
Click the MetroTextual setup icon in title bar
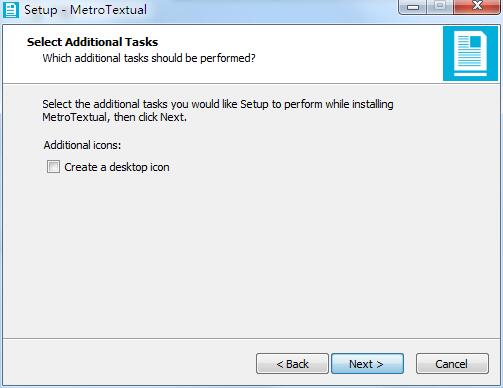[11, 10]
